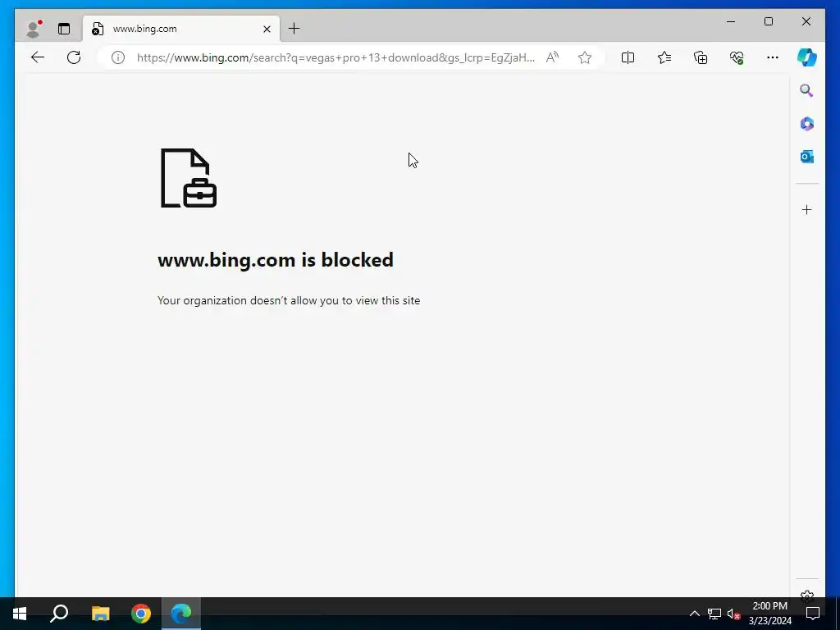Open Collections panel
Viewport: 840px width, 630px height.
point(701,57)
